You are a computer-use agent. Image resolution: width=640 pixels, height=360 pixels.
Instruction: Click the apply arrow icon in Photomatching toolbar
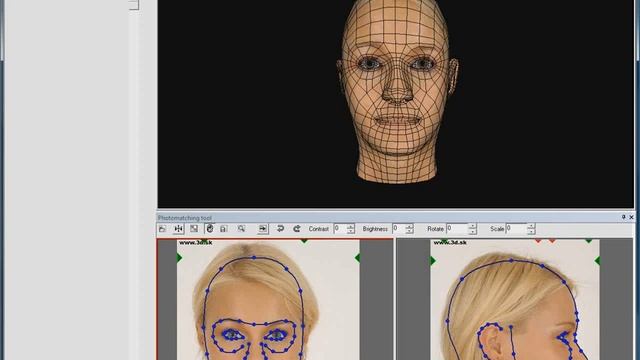pyautogui.click(x=263, y=229)
